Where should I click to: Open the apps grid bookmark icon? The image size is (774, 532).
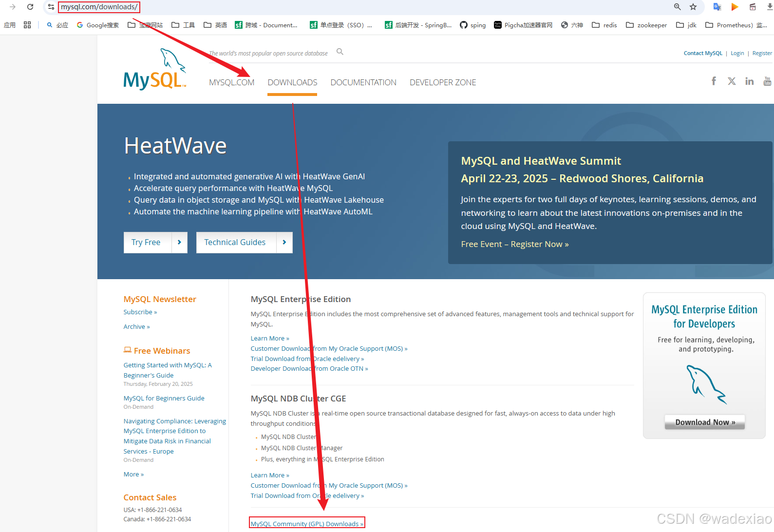pos(27,25)
